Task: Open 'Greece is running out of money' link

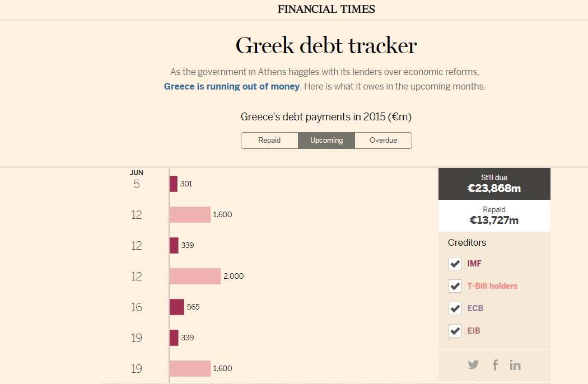Action: [232, 87]
